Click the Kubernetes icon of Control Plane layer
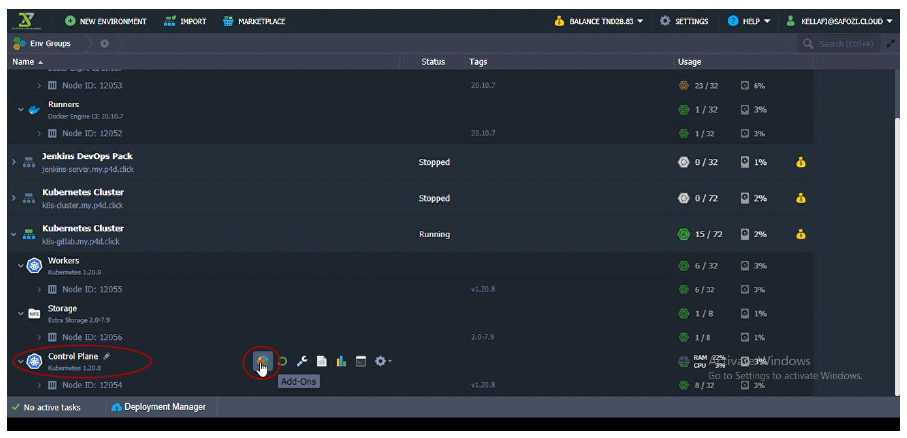 35,362
